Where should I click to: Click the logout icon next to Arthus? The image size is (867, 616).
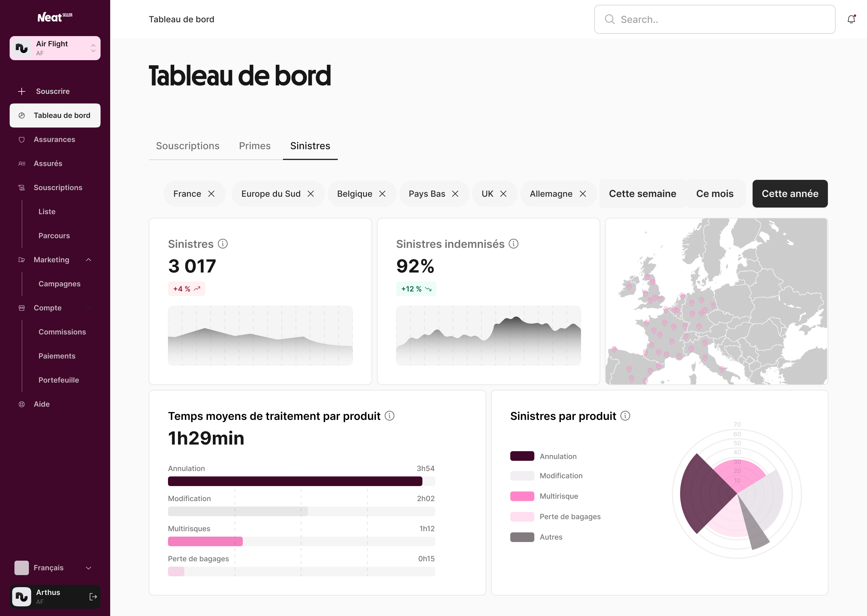(x=93, y=596)
